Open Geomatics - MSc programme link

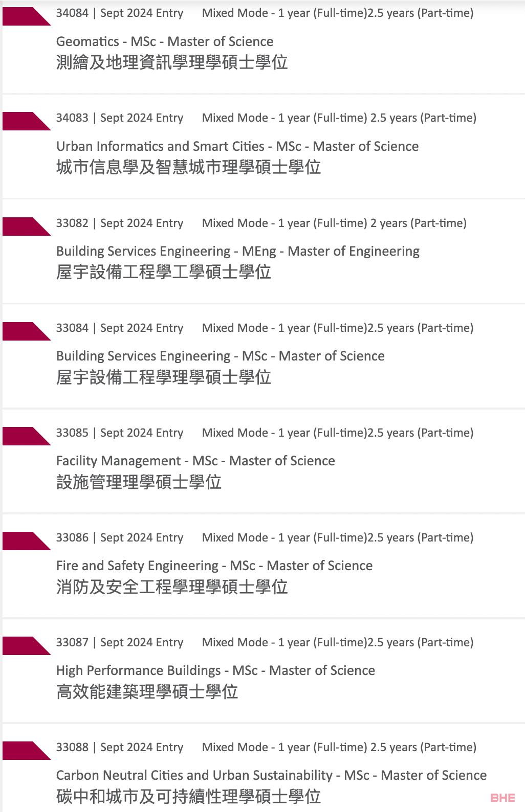pos(165,41)
